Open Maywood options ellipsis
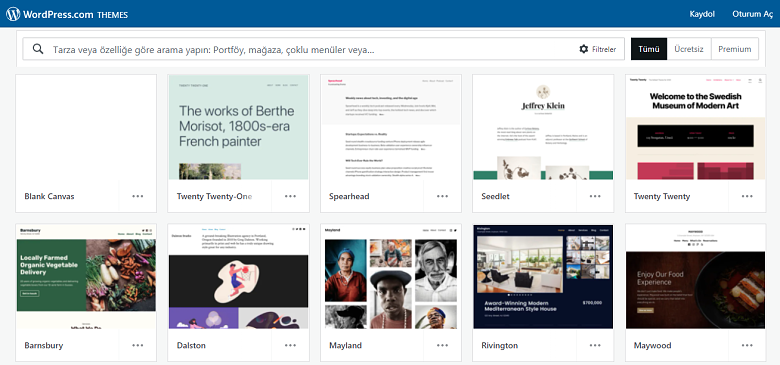Viewport: 780px width, 365px height. tap(747, 345)
